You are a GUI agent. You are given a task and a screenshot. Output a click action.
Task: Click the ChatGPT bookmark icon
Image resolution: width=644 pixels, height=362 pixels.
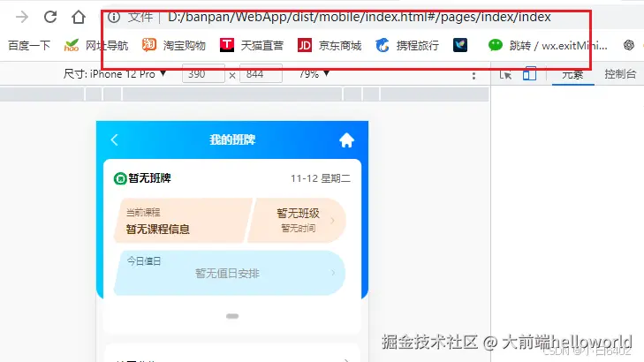click(x=628, y=45)
